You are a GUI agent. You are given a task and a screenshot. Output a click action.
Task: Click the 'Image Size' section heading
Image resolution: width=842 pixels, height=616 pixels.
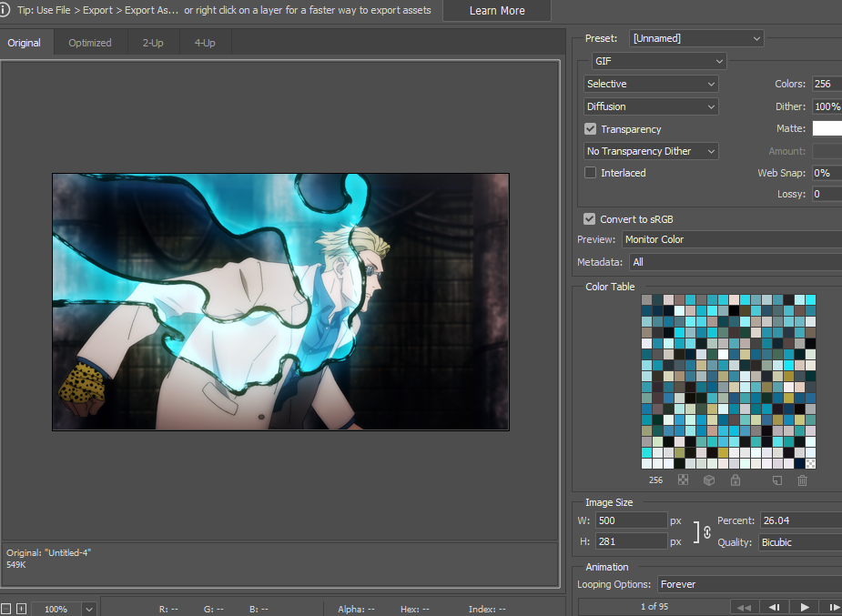pyautogui.click(x=609, y=502)
